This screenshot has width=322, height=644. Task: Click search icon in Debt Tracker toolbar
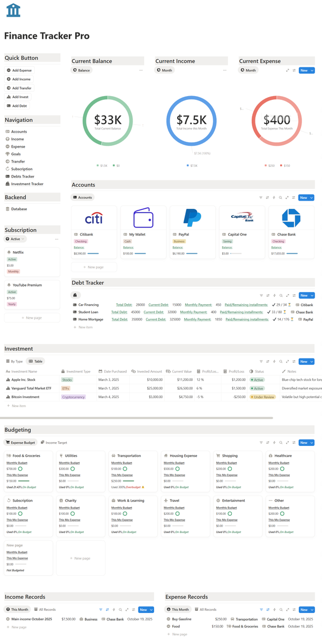click(281, 295)
